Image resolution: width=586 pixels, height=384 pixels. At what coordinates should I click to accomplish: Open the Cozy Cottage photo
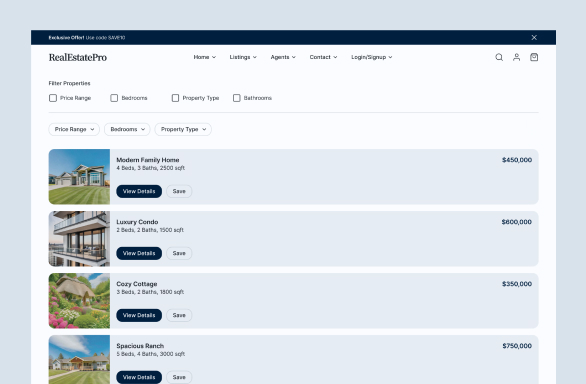[79, 301]
